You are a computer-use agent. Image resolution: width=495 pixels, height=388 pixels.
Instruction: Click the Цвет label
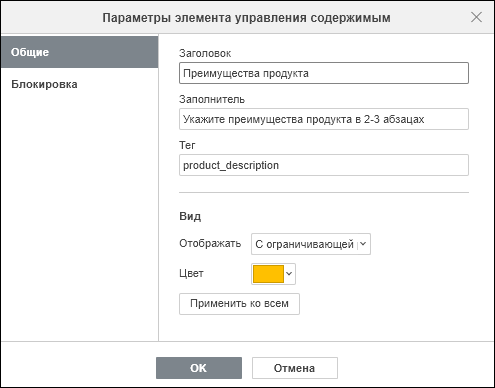(x=191, y=274)
